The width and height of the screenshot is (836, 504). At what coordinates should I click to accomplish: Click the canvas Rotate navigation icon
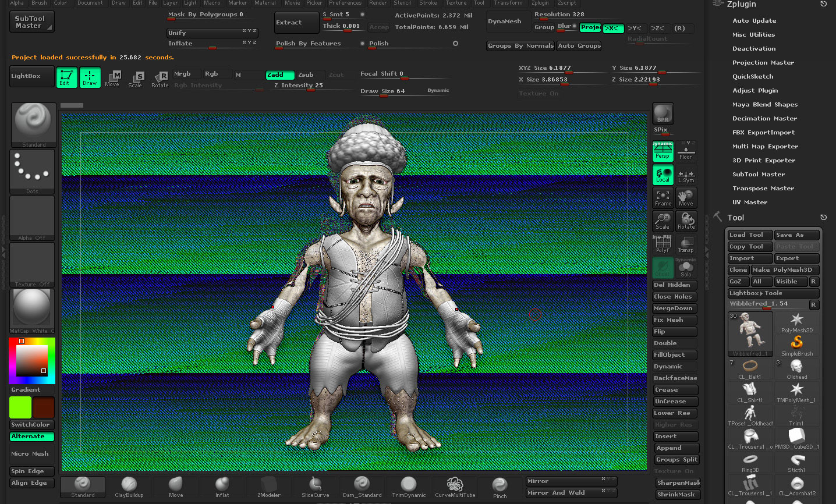(686, 221)
